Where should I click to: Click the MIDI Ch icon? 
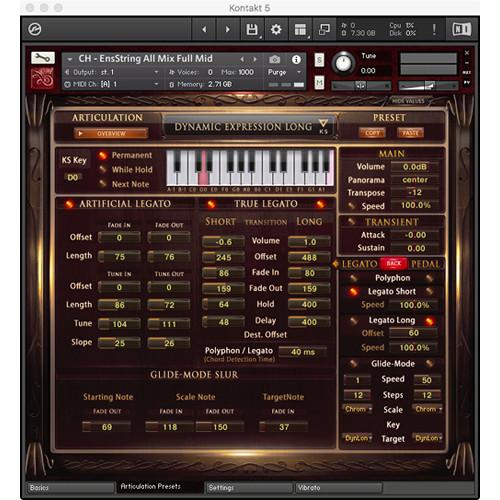(x=67, y=85)
